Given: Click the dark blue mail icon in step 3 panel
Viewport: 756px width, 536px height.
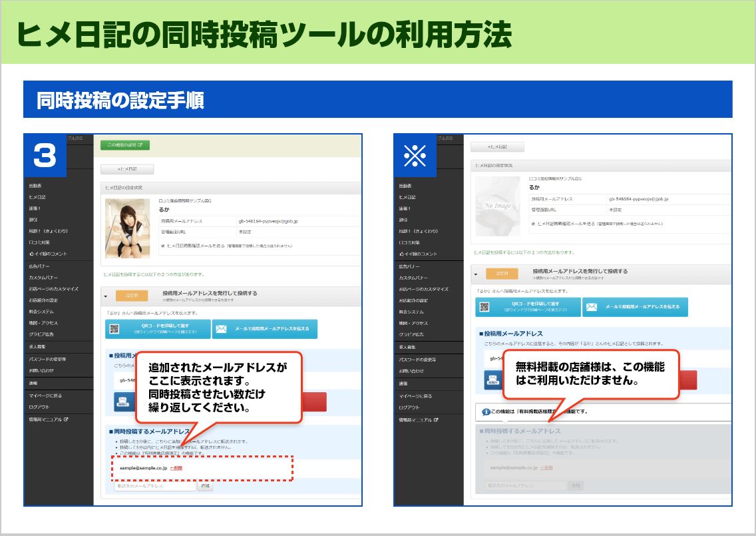Looking at the screenshot, I should click(122, 402).
